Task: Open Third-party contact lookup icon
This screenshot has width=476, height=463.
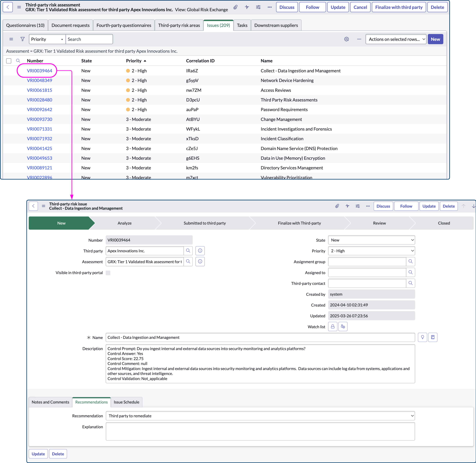Action: click(x=410, y=283)
